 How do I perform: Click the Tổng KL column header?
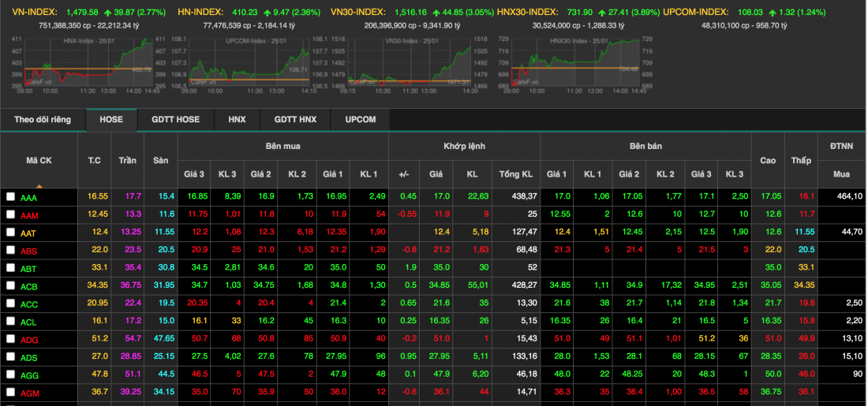516,173
